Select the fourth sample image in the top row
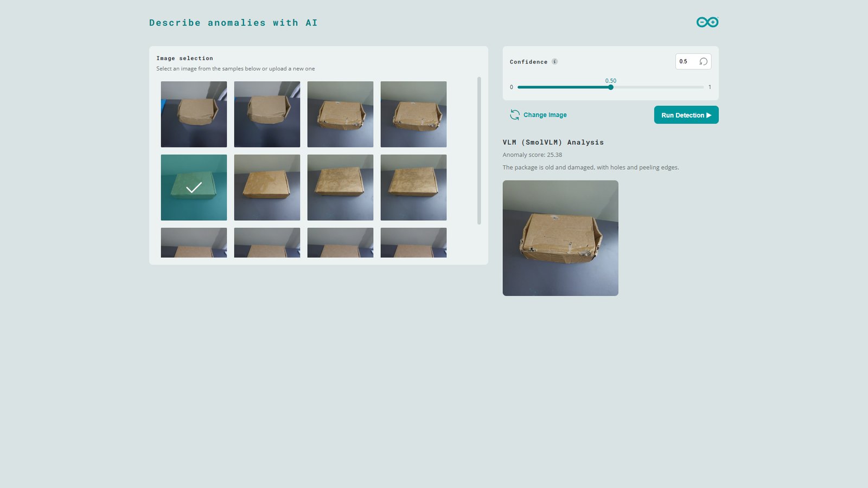This screenshot has width=868, height=488. pos(413,114)
